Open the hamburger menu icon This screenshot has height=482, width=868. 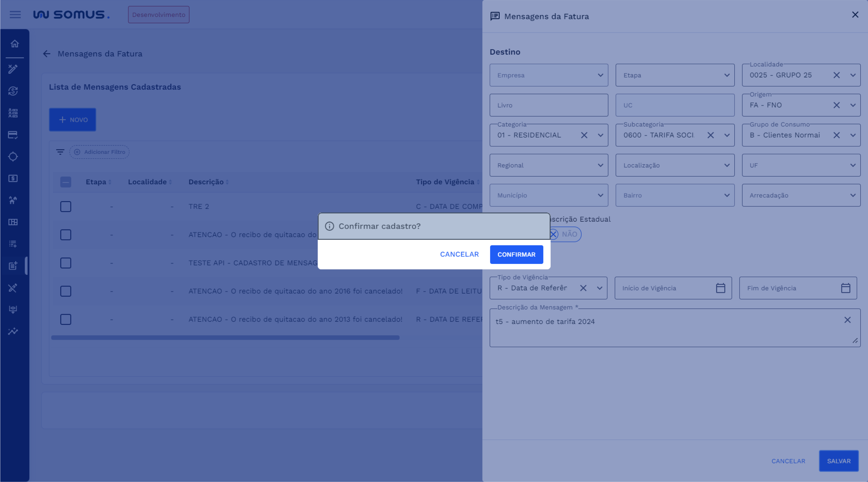(x=15, y=15)
